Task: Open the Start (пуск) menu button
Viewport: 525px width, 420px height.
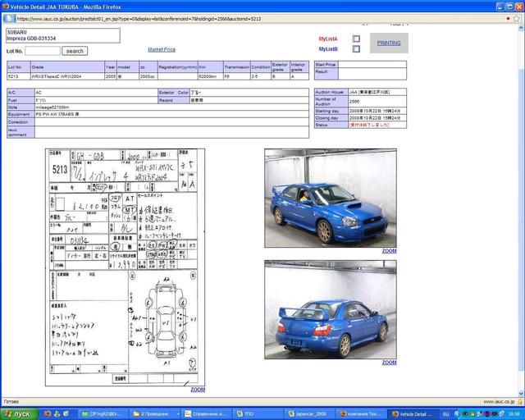Action: pyautogui.click(x=19, y=414)
